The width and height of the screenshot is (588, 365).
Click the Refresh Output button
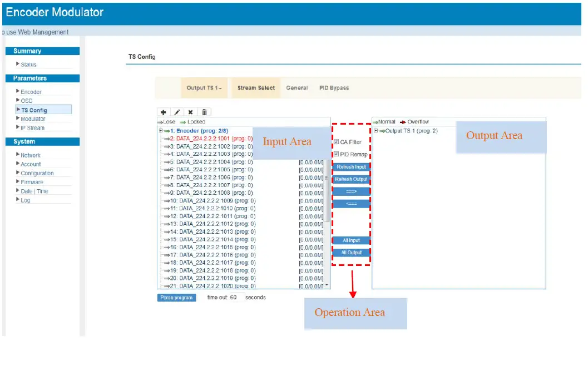pyautogui.click(x=352, y=179)
